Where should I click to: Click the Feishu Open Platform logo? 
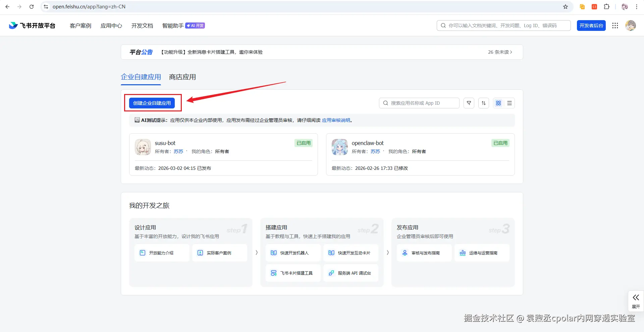(x=32, y=26)
